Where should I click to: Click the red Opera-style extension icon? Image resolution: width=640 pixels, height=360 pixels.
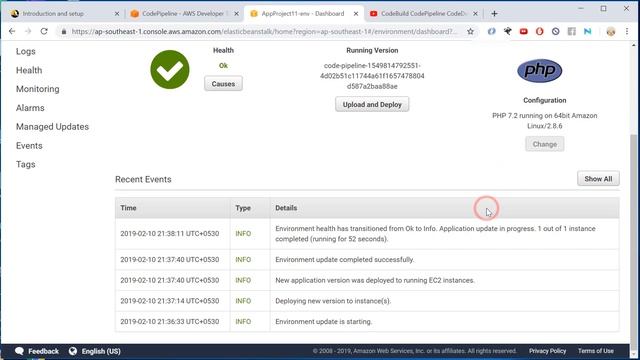[x=540, y=31]
